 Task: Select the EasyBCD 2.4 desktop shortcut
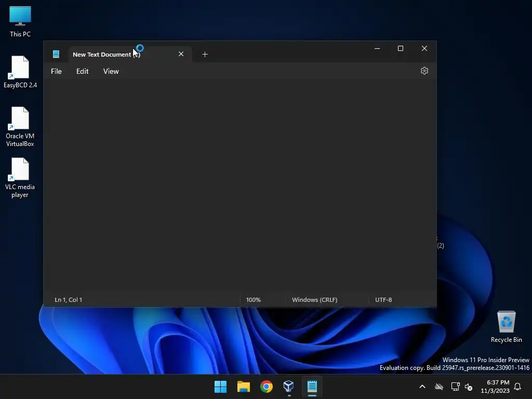(20, 72)
